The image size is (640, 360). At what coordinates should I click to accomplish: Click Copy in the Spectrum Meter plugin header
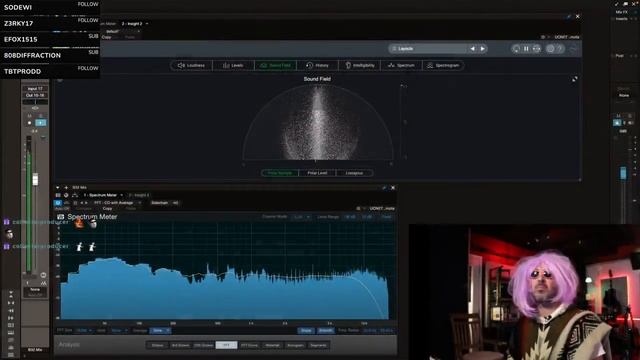tap(107, 209)
